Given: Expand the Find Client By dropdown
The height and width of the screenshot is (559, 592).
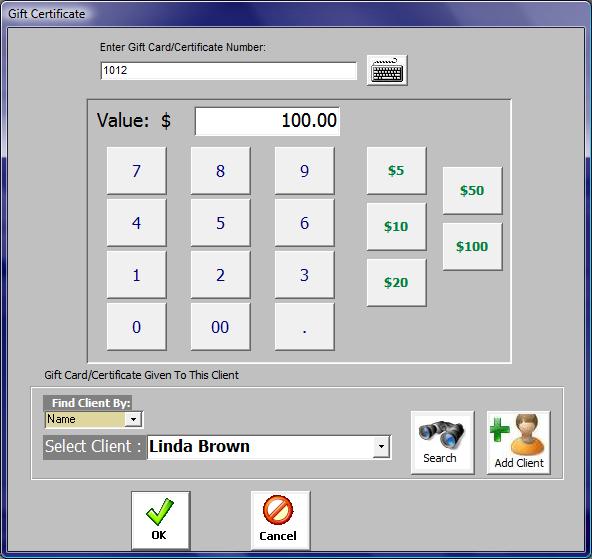Looking at the screenshot, I should point(133,419).
